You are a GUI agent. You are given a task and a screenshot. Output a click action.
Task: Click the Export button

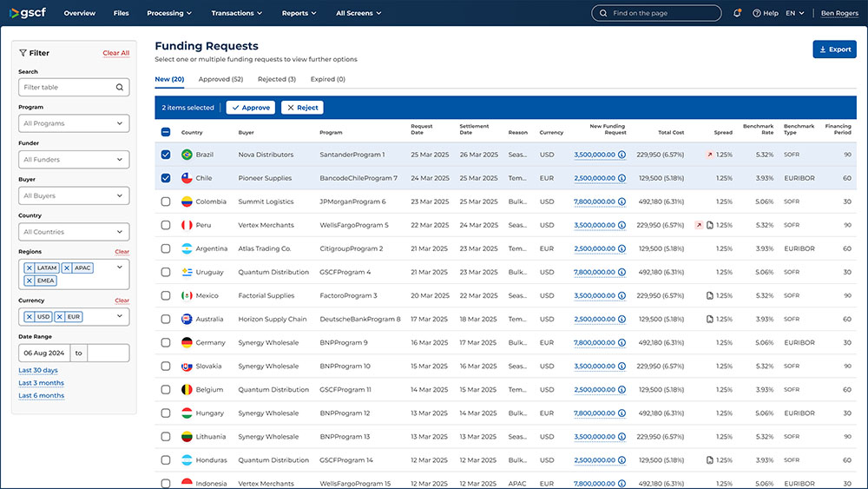834,50
